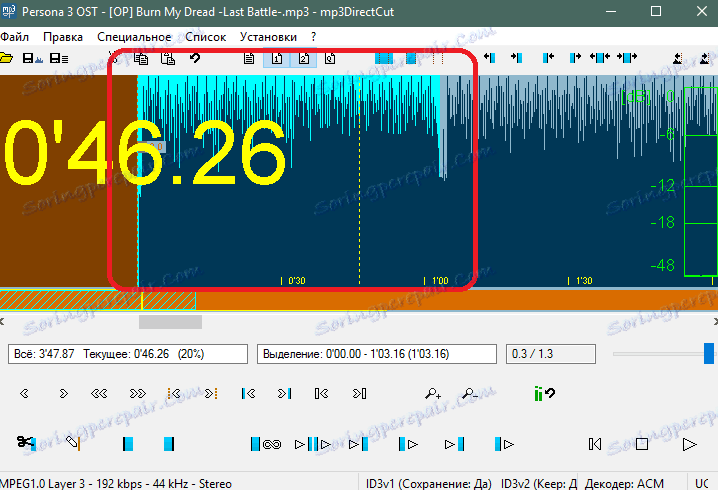Click the loop selection infinity icon
Image resolution: width=718 pixels, height=490 pixels.
coord(266,444)
